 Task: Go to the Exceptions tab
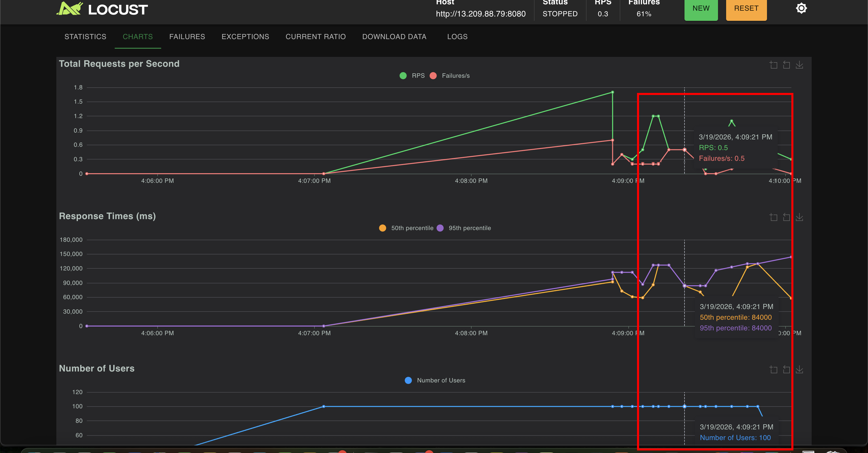245,36
